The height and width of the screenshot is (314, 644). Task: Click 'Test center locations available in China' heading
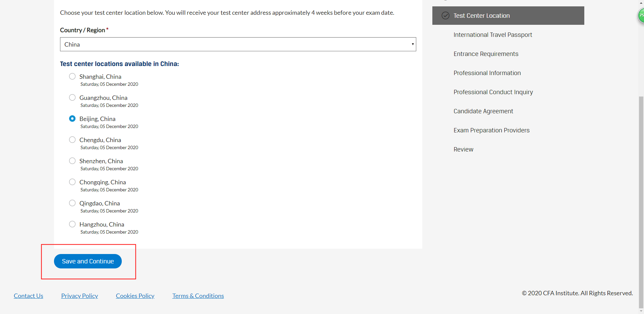tap(119, 64)
